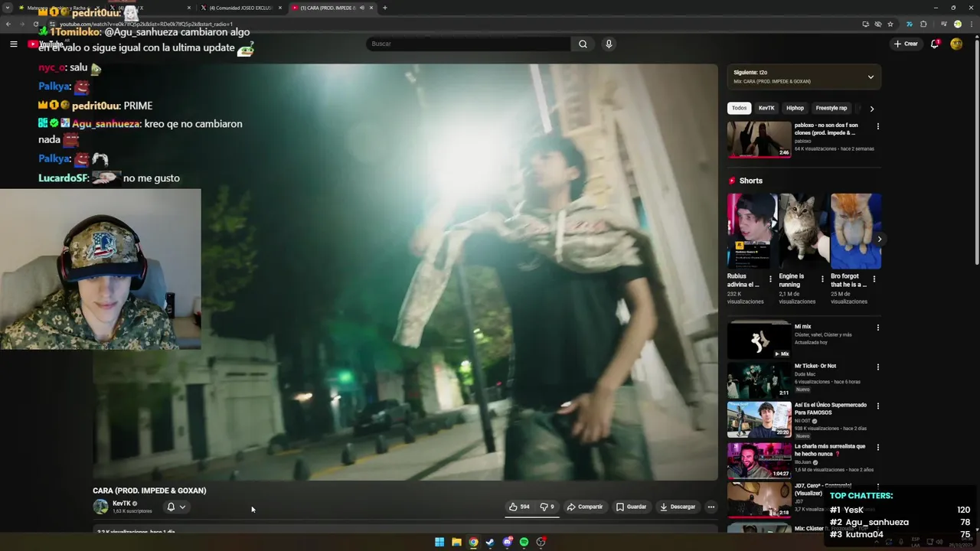
Task: Click the like button with 594 likes
Action: 519,507
